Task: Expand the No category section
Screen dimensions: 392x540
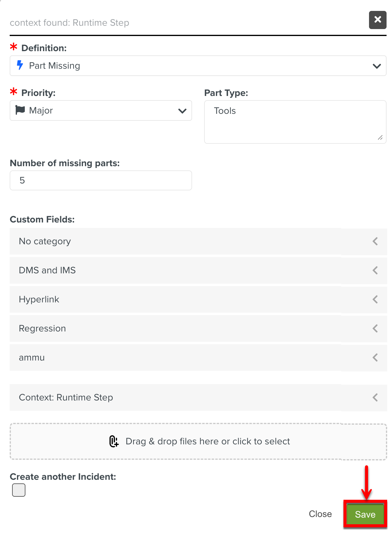Action: pyautogui.click(x=198, y=241)
